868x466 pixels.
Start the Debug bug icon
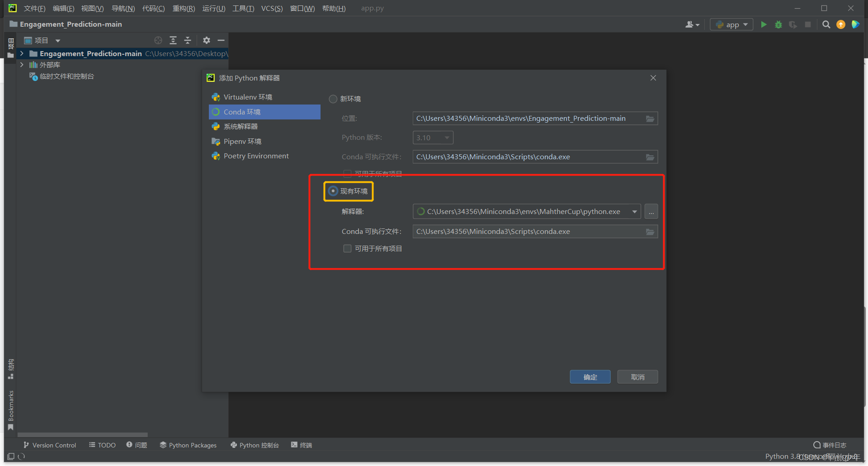click(778, 24)
